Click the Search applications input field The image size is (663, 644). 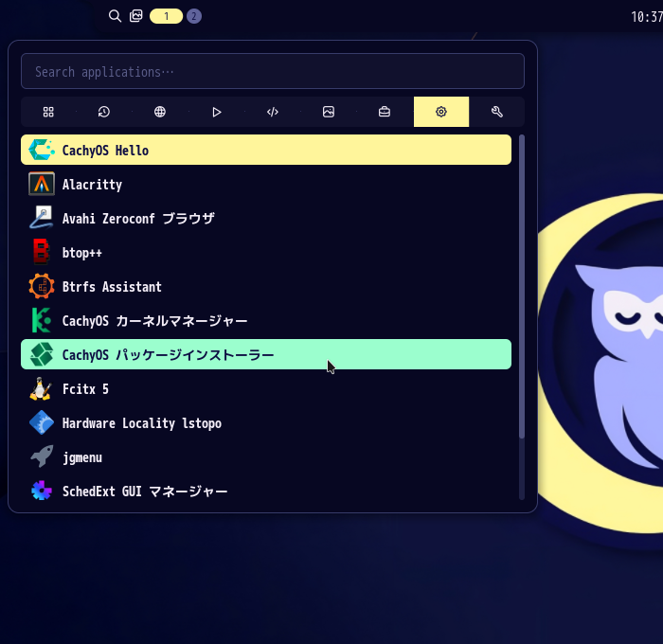pyautogui.click(x=273, y=71)
